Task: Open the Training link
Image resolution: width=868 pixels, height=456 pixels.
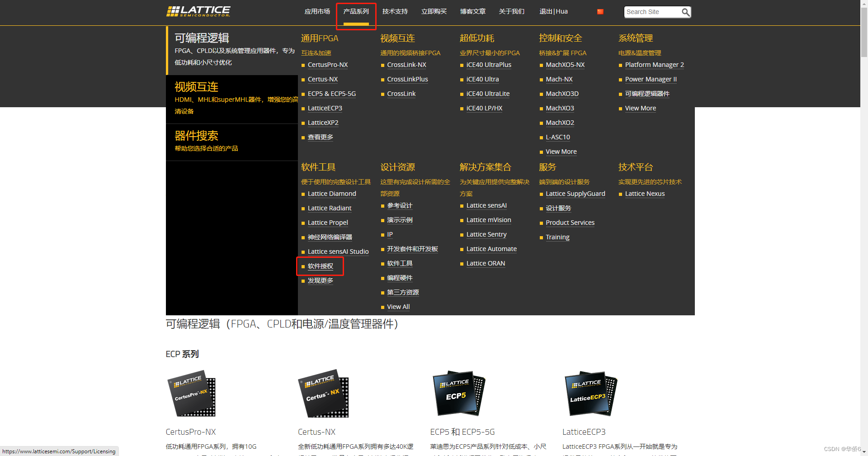Action: point(557,237)
